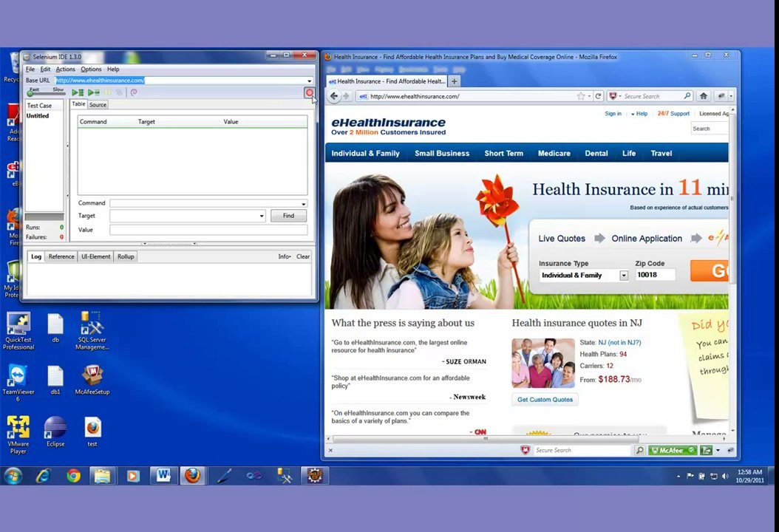Screen dimensions: 779x532
Task: Click the Step icon in Selenium toolbar
Action: [119, 92]
